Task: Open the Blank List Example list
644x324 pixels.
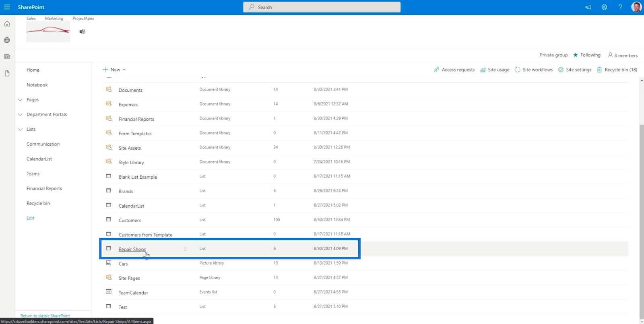Action: click(138, 177)
